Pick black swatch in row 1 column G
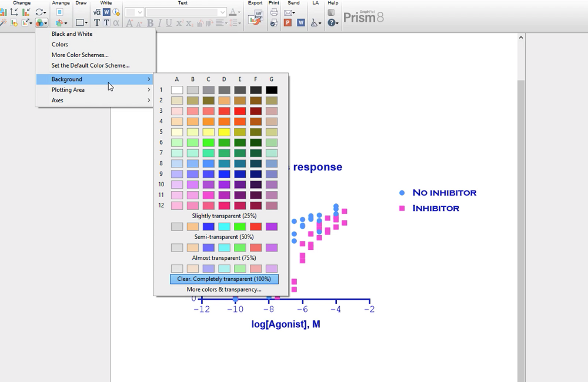The height and width of the screenshot is (382, 588). point(272,90)
